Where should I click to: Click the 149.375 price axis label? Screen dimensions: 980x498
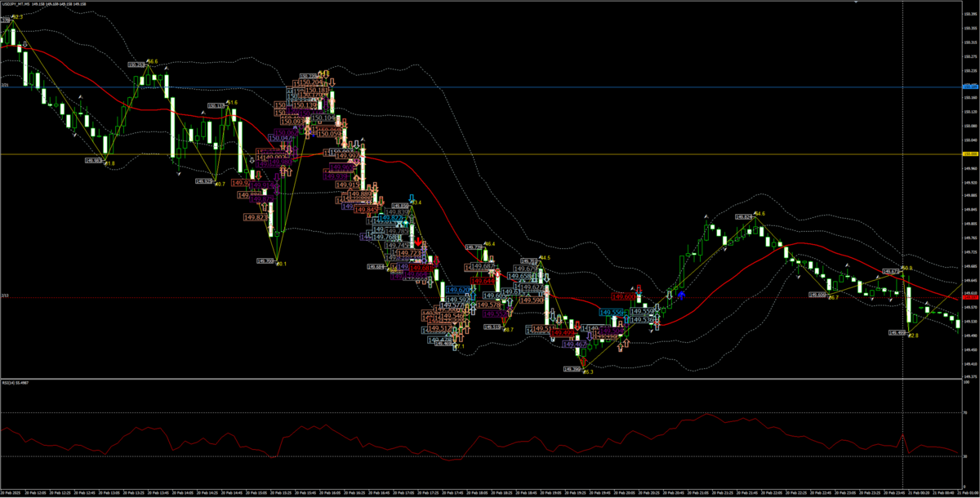(x=971, y=376)
